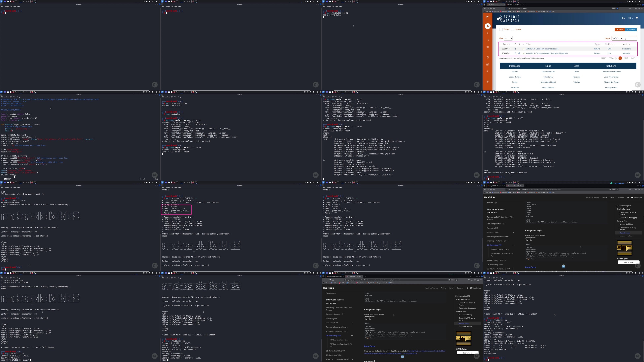Open the Shellcodes link under Databases
The image size is (644, 362).
point(515,87)
